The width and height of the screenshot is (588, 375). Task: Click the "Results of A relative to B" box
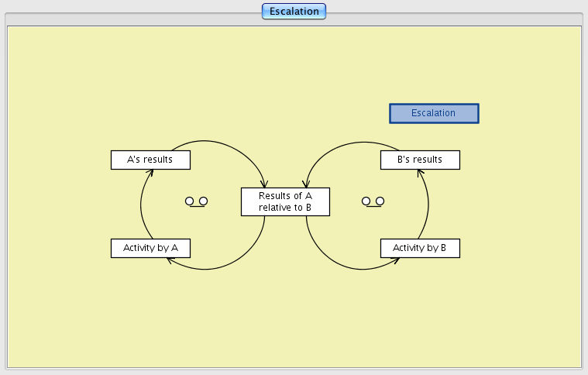pos(285,201)
